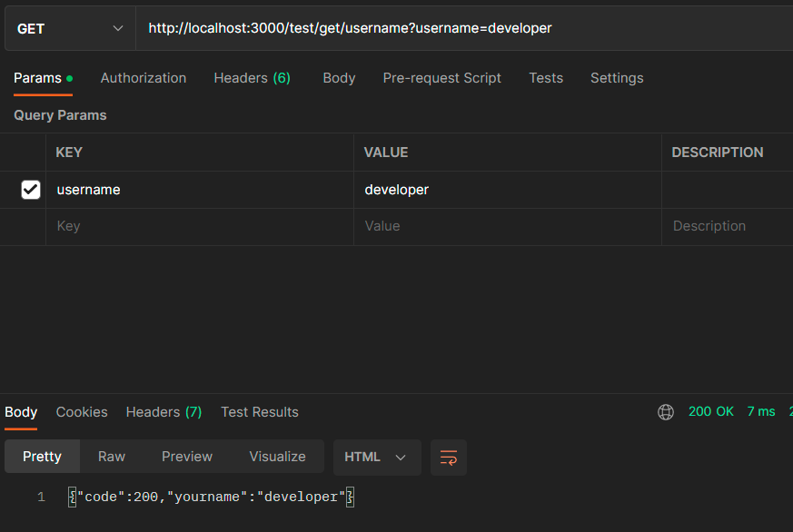Open the GET method dropdown
Viewport: 793px width, 532px height.
70,29
